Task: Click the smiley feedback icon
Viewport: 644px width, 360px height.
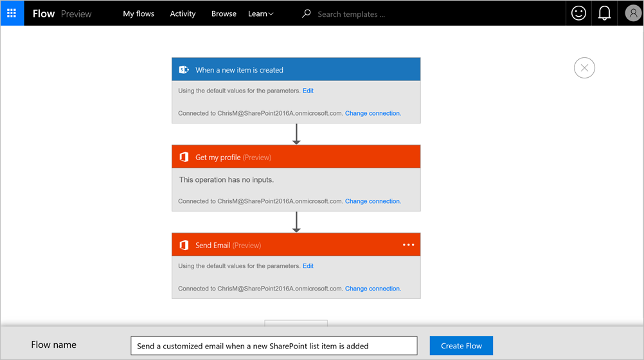Action: (x=578, y=13)
